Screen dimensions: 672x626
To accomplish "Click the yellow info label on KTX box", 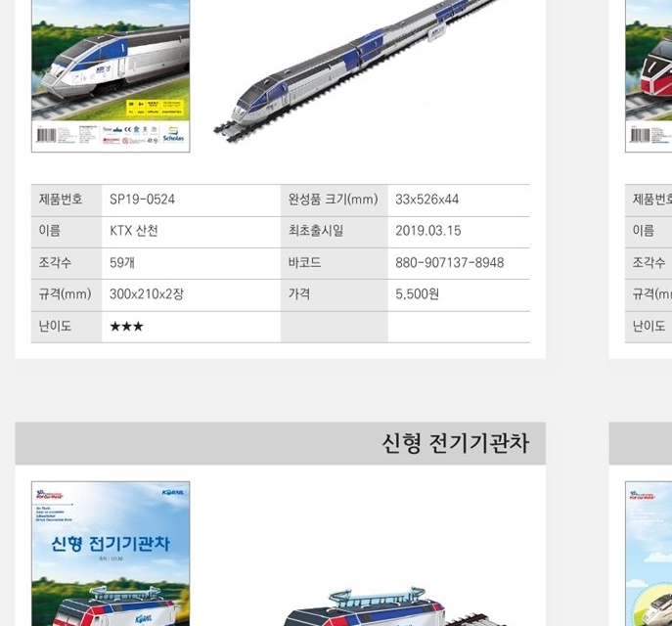I will 156,108.
